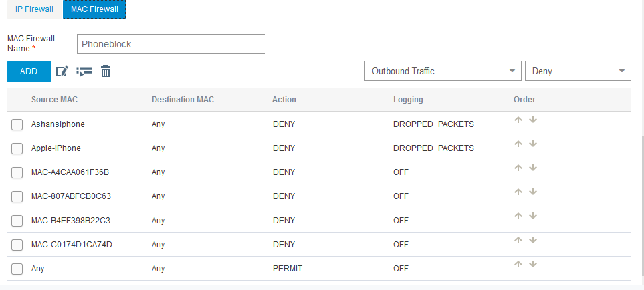
Task: Click the edit rule pencil icon
Action: (x=62, y=71)
